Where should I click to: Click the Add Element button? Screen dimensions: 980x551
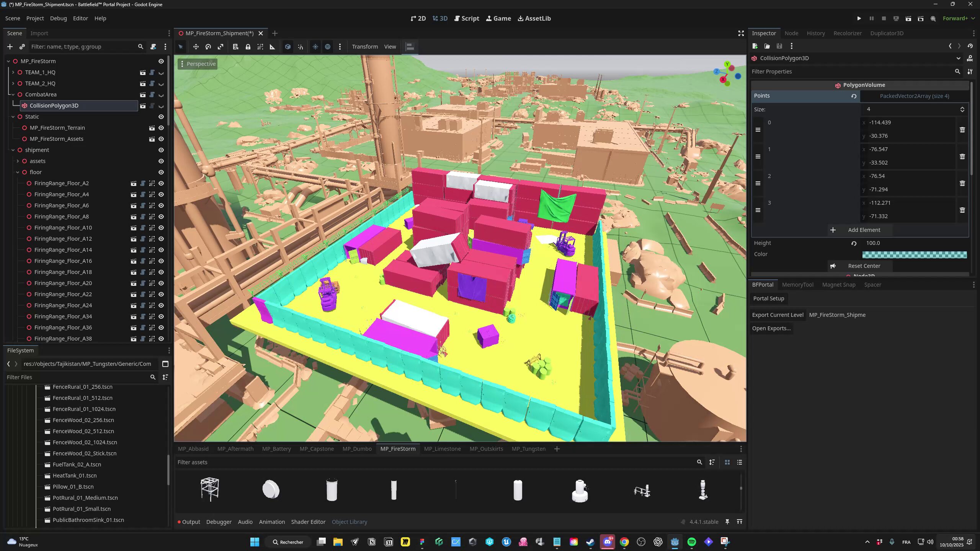(860, 230)
